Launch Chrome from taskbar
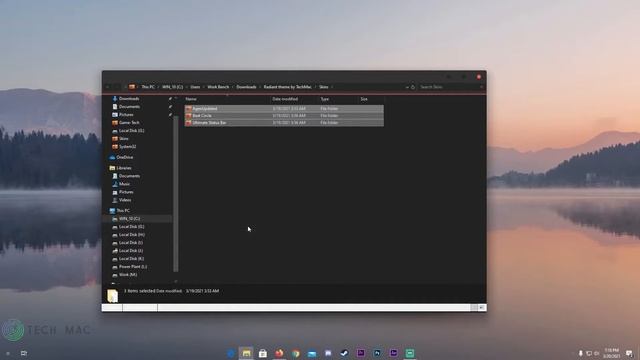Screen dimensions: 640x360 pyautogui.click(x=296, y=353)
